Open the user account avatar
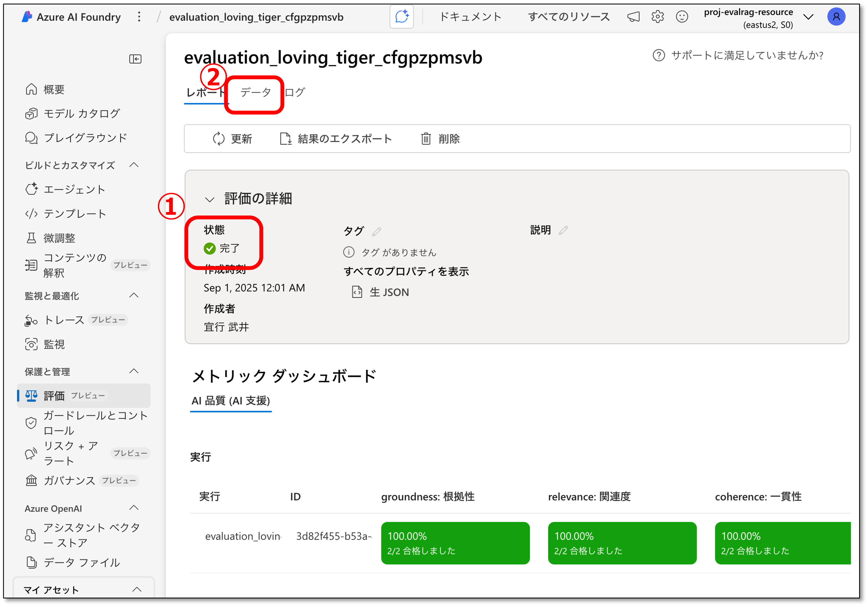 pos(836,17)
